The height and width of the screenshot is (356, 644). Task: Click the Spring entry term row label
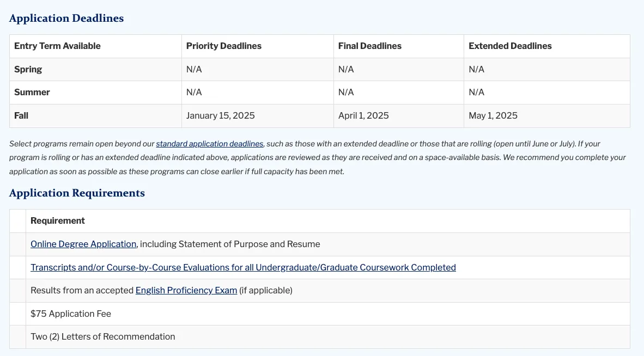point(28,70)
